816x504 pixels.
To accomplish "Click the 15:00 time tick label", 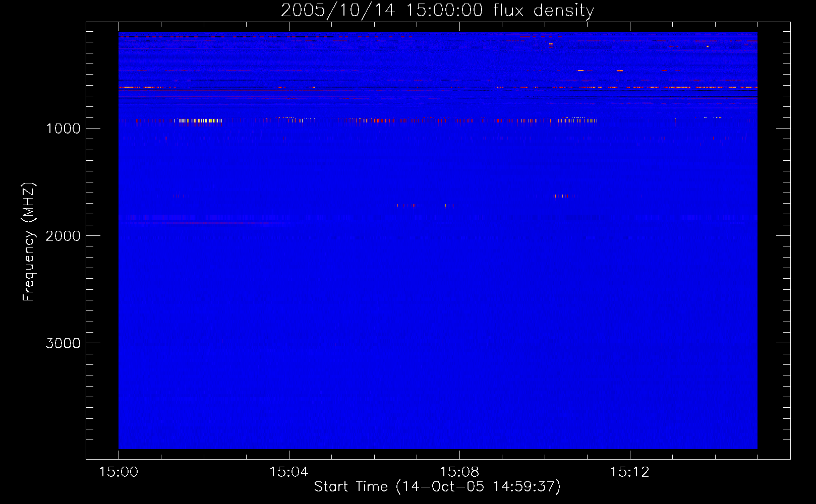I will pos(119,472).
